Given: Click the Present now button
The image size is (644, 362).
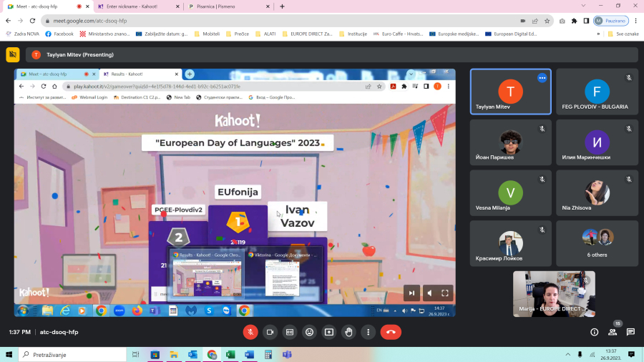Looking at the screenshot, I should pyautogui.click(x=329, y=332).
